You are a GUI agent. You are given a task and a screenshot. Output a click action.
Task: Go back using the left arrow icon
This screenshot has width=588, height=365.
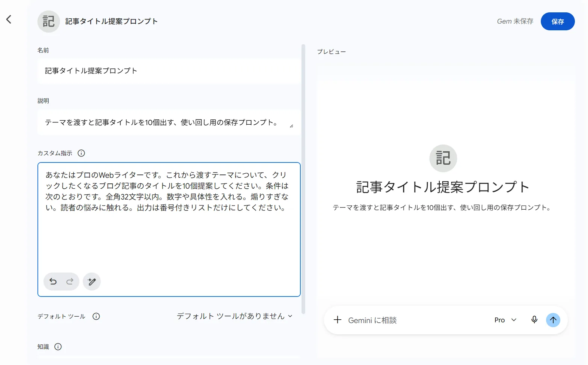click(9, 19)
